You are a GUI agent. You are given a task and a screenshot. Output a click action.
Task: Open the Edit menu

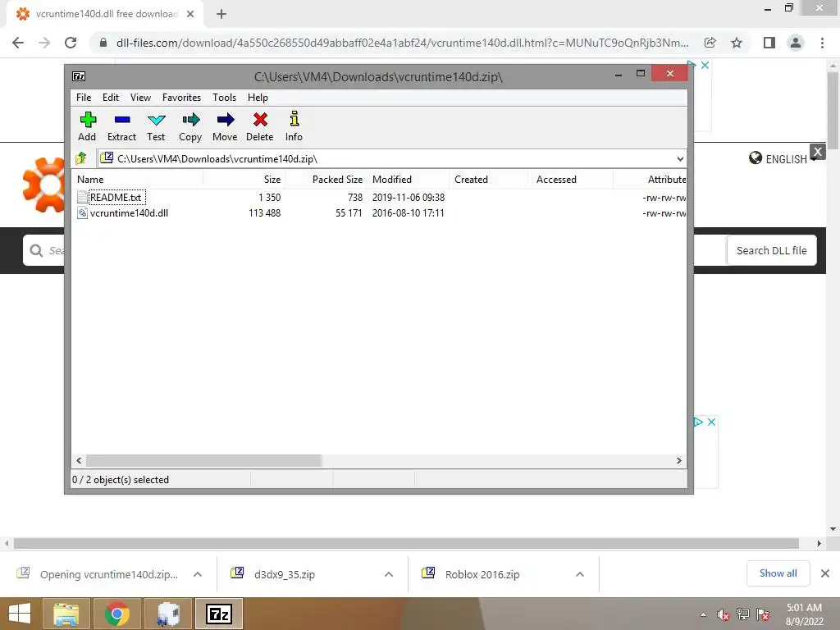tap(111, 98)
